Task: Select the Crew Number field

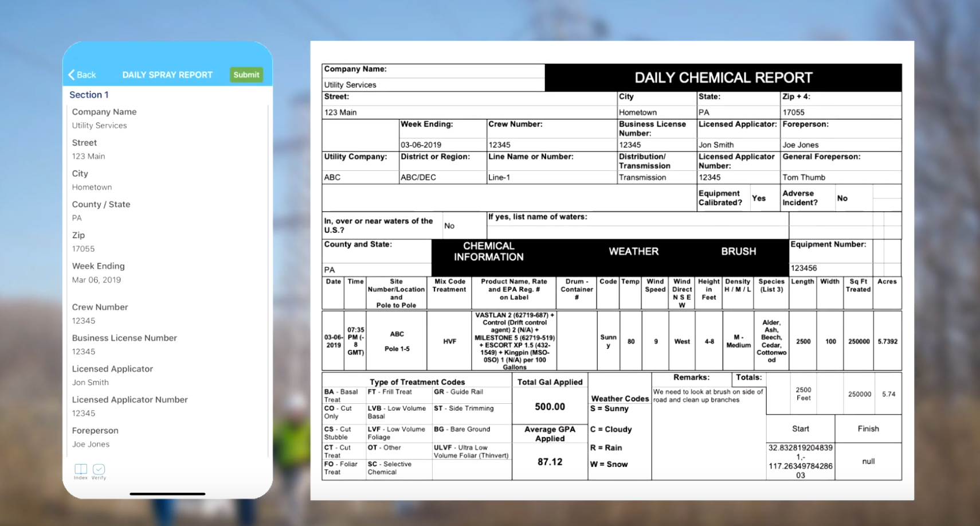Action: pos(84,321)
